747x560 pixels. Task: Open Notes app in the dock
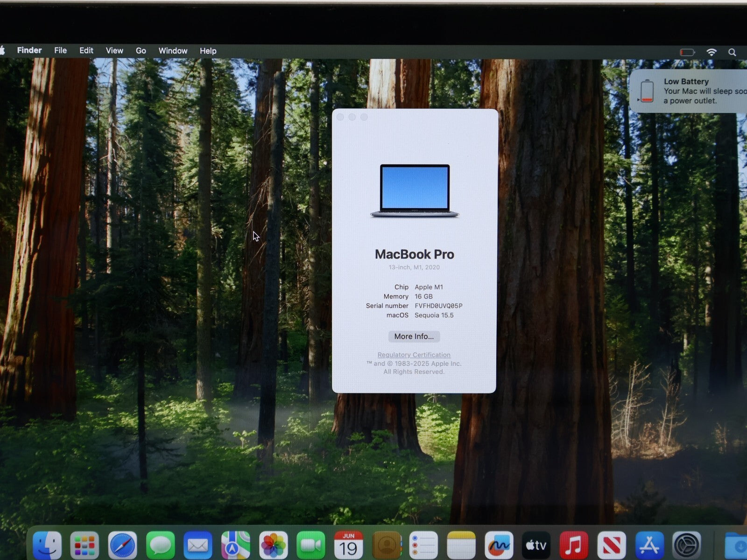point(461,545)
